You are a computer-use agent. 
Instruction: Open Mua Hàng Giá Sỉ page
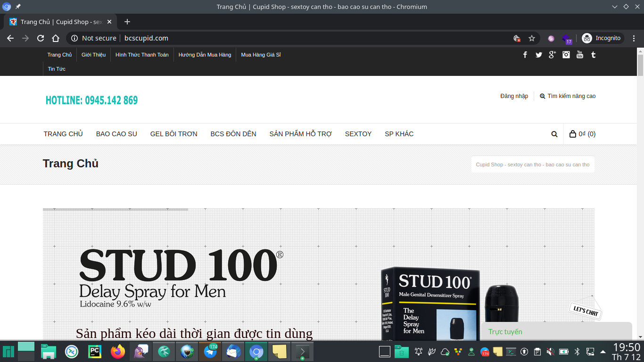[x=261, y=55]
